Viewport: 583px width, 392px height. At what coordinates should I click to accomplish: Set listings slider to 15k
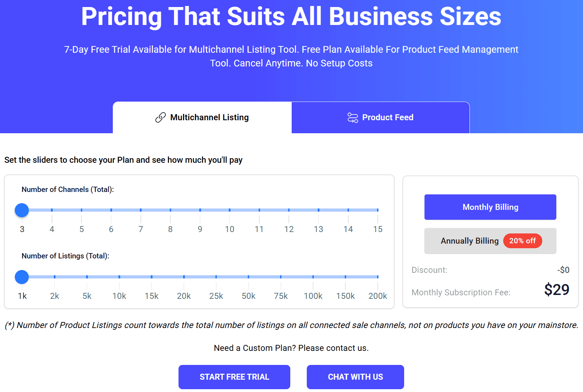point(151,277)
